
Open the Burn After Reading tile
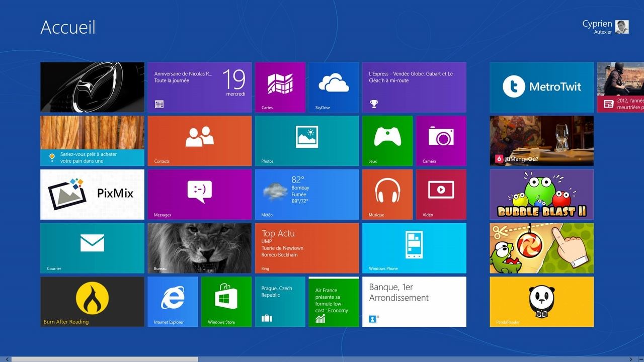coord(92,302)
